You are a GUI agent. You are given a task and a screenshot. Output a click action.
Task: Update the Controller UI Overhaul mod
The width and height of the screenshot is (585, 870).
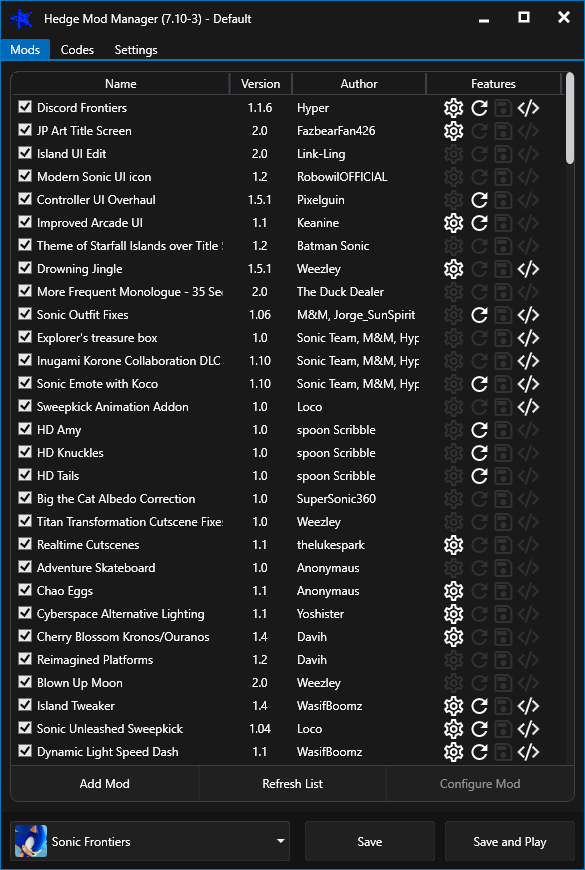[478, 199]
